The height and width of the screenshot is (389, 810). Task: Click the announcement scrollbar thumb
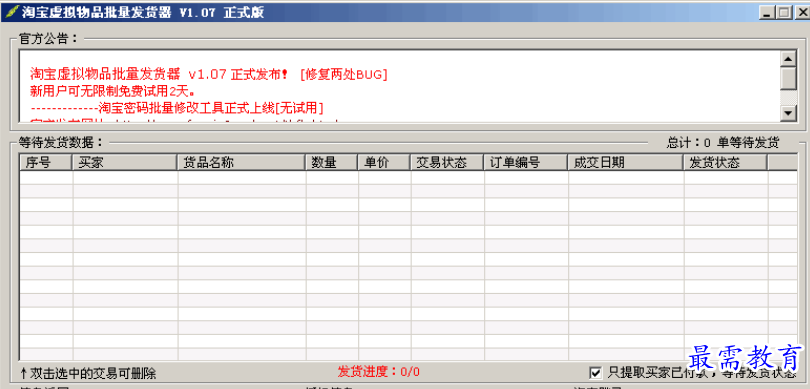point(788,79)
